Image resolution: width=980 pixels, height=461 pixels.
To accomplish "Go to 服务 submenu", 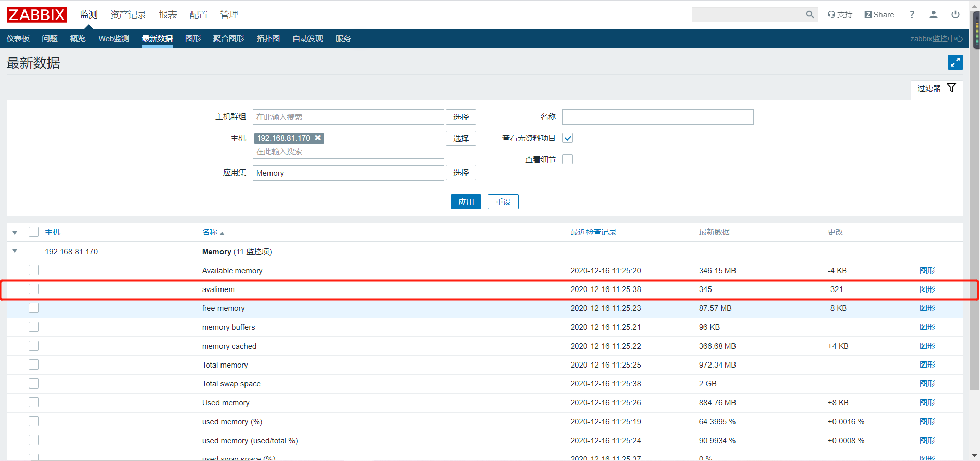I will (x=343, y=39).
